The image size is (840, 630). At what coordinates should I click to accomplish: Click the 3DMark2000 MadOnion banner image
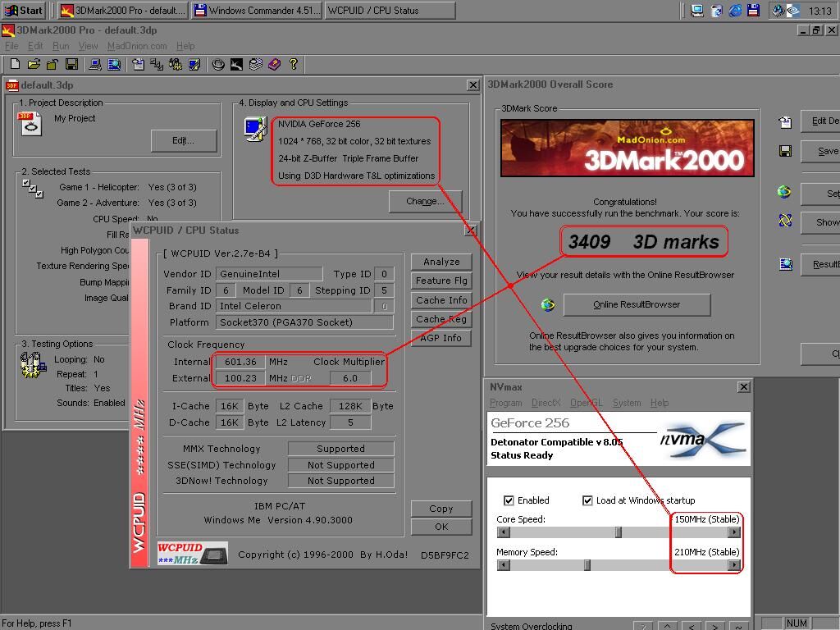pyautogui.click(x=627, y=148)
